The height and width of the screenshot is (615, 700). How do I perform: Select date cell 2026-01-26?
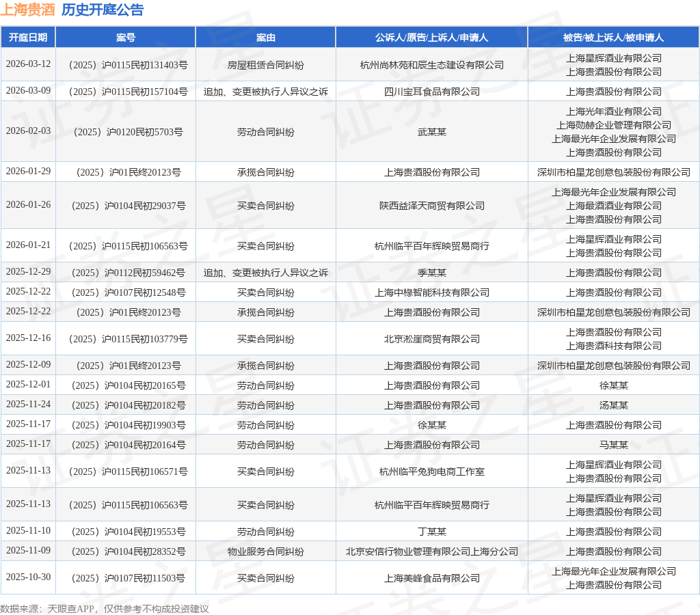point(28,205)
